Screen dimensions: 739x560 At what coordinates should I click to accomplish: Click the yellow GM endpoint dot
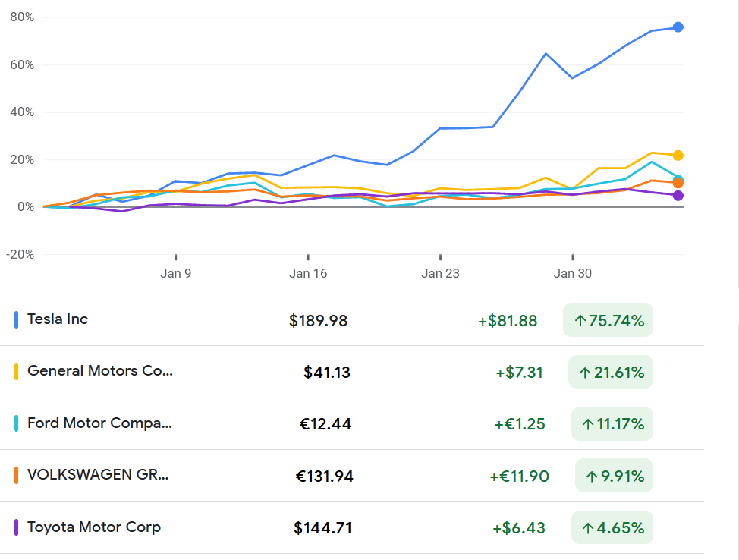pos(678,155)
